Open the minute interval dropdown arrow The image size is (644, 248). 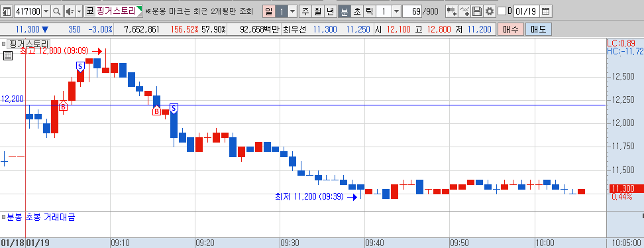396,11
